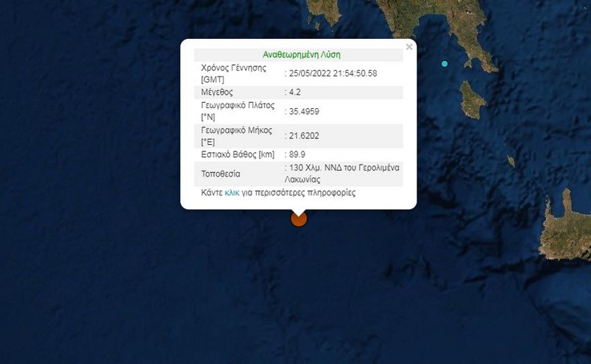This screenshot has width=591, height=364.
Task: Click the magnitude value 4.2
Action: (x=294, y=92)
